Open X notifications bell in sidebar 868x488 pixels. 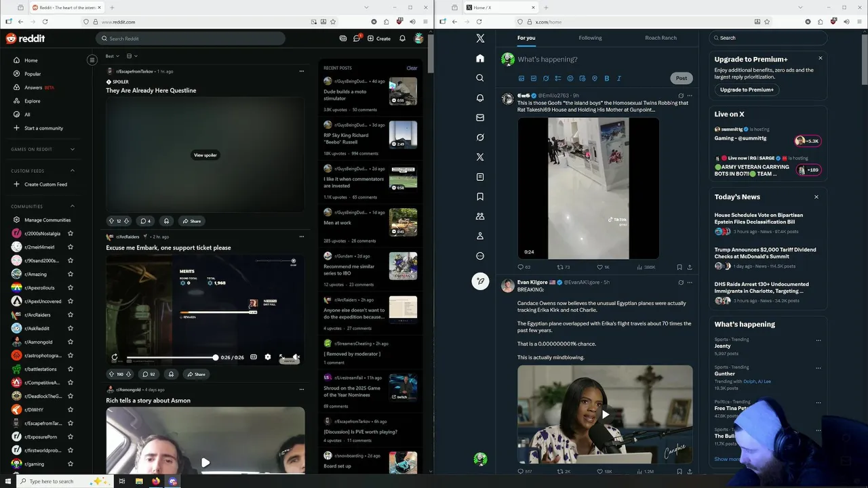[x=480, y=98]
